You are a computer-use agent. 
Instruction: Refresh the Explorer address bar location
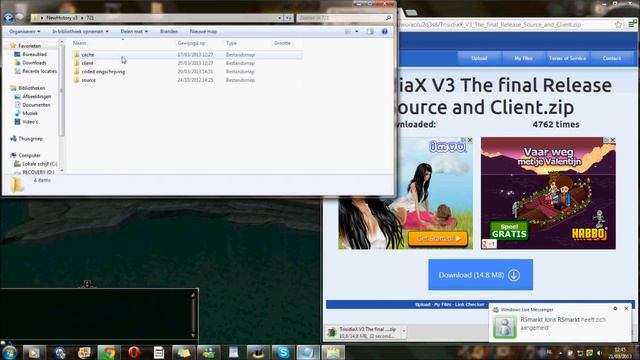point(289,18)
